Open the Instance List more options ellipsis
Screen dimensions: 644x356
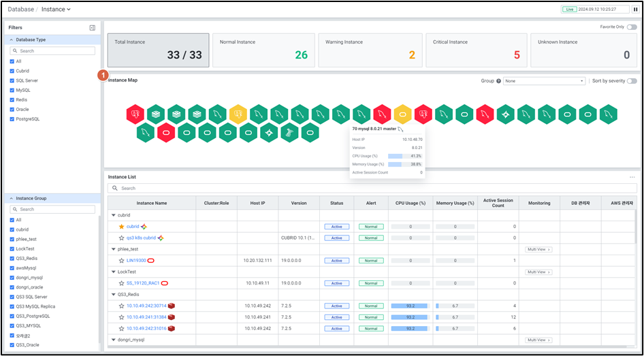[632, 177]
